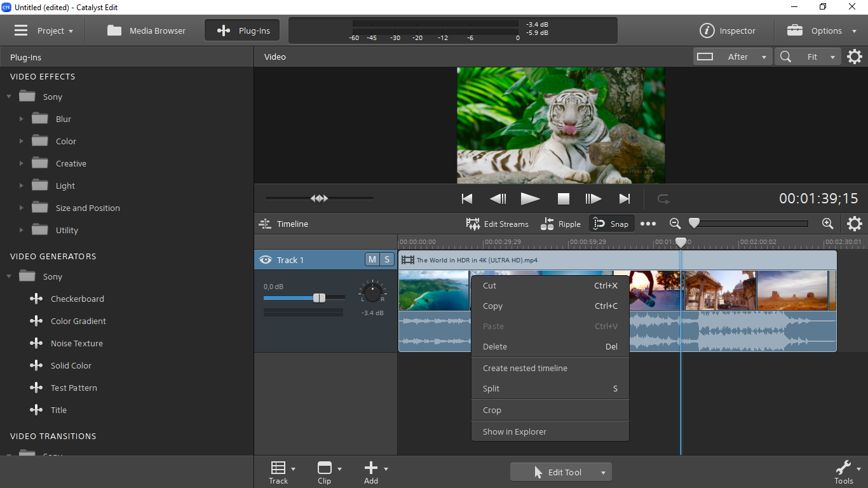The width and height of the screenshot is (868, 488).
Task: Step to the next frame
Action: coord(593,199)
